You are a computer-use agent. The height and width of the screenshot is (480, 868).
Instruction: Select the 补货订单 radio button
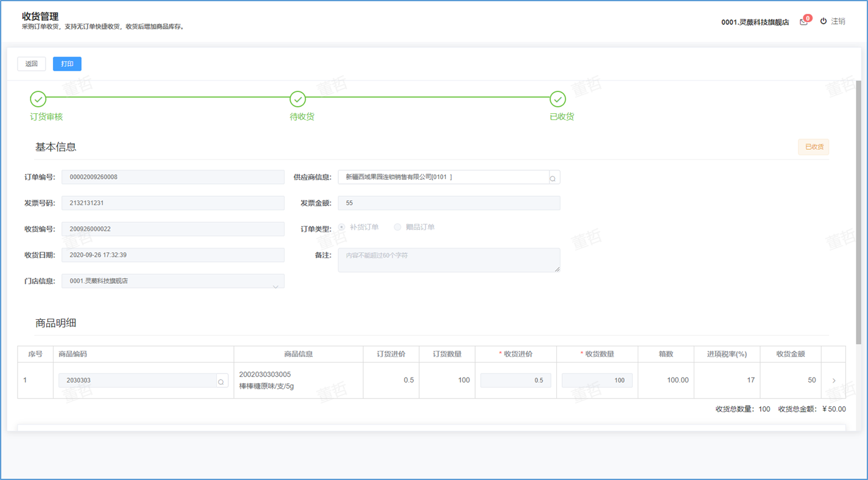342,227
